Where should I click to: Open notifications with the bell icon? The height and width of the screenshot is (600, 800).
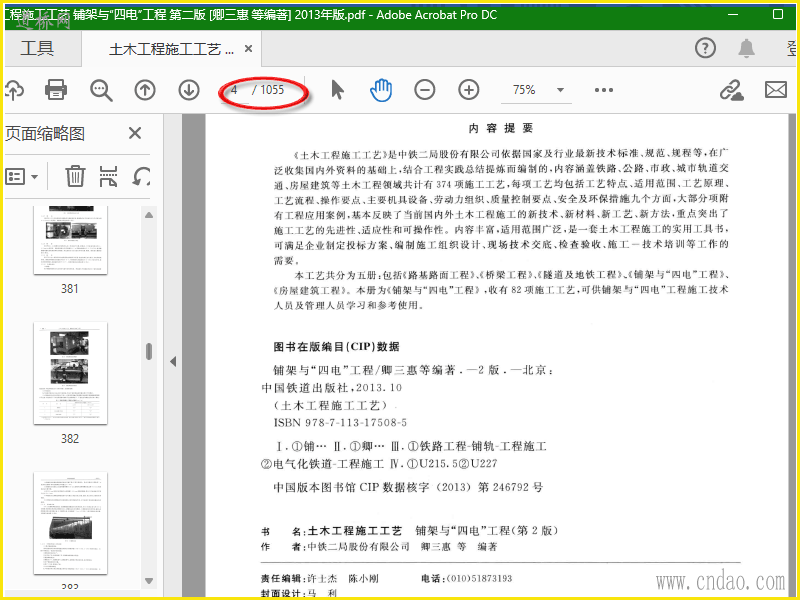(x=746, y=48)
